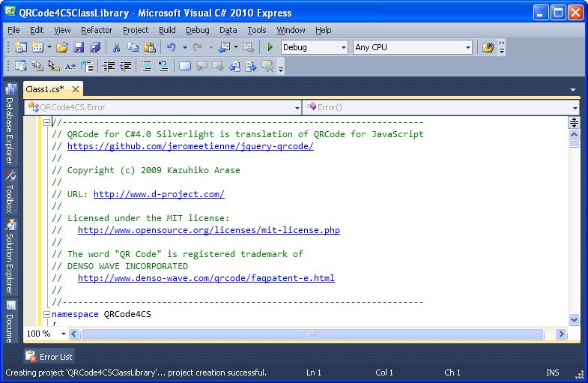The image size is (588, 383).
Task: Collapse the namespace QRCode4CS region
Action: click(46, 314)
